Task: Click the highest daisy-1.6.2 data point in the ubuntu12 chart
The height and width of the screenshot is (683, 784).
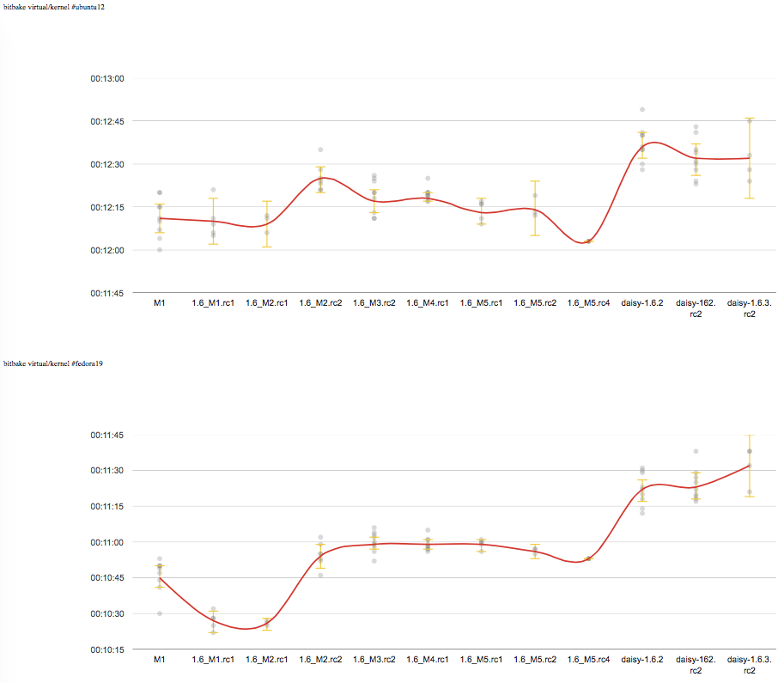Action: 642,110
